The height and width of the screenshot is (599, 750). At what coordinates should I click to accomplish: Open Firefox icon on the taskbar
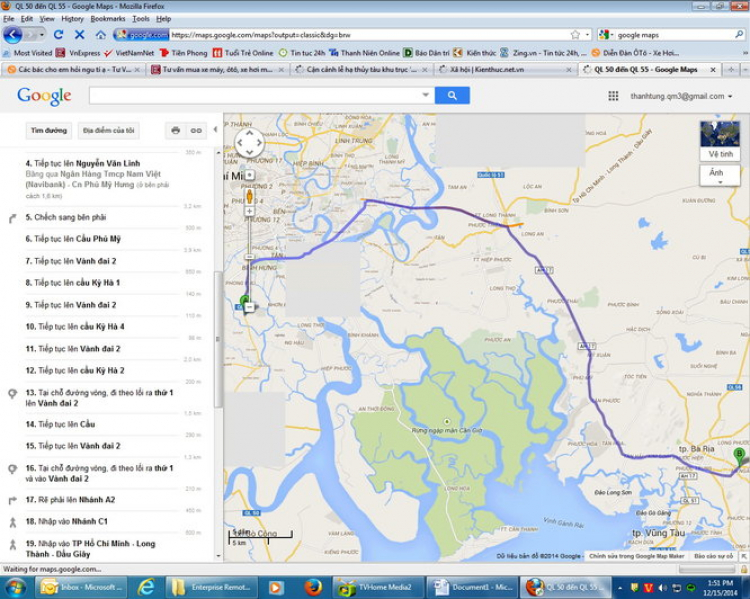pyautogui.click(x=313, y=587)
